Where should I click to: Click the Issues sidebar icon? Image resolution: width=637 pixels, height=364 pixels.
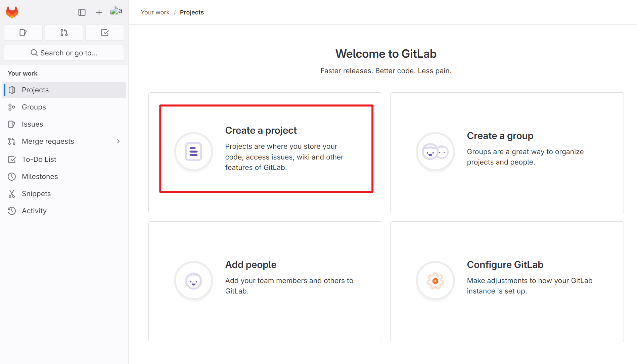pos(12,124)
